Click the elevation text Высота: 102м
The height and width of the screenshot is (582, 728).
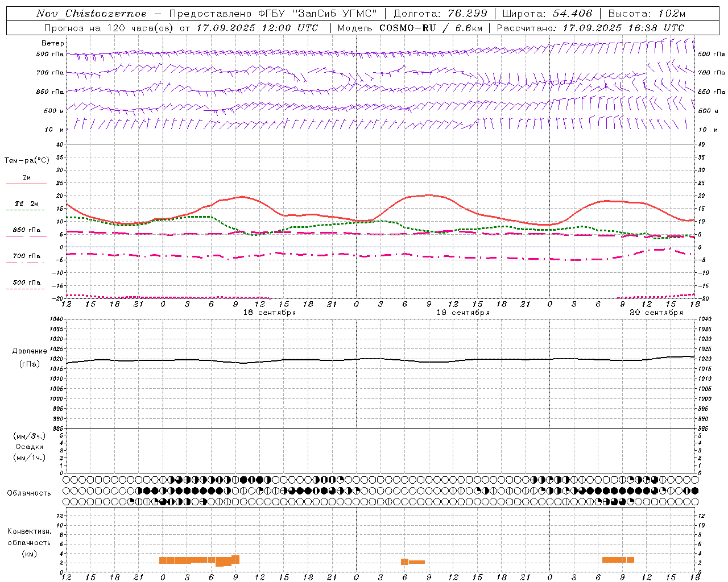[x=647, y=14]
